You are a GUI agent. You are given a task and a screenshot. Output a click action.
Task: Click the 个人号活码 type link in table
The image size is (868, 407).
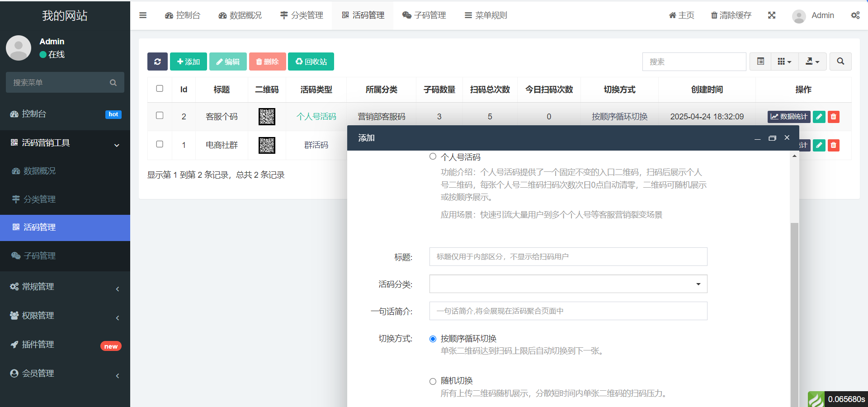(316, 117)
